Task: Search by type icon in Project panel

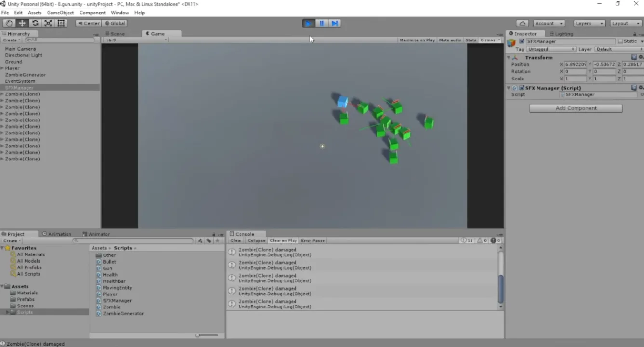Action: 200,240
